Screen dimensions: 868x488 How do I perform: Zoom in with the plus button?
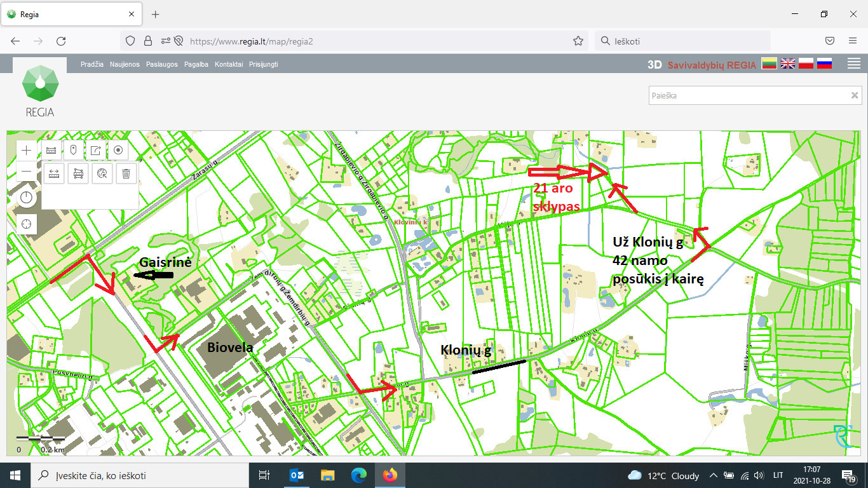tap(26, 151)
